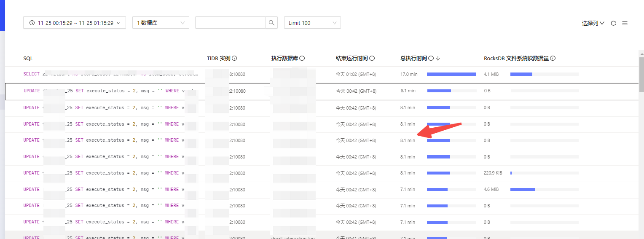Open the hamburger menu icon at top right
644x239 pixels.
click(x=625, y=23)
